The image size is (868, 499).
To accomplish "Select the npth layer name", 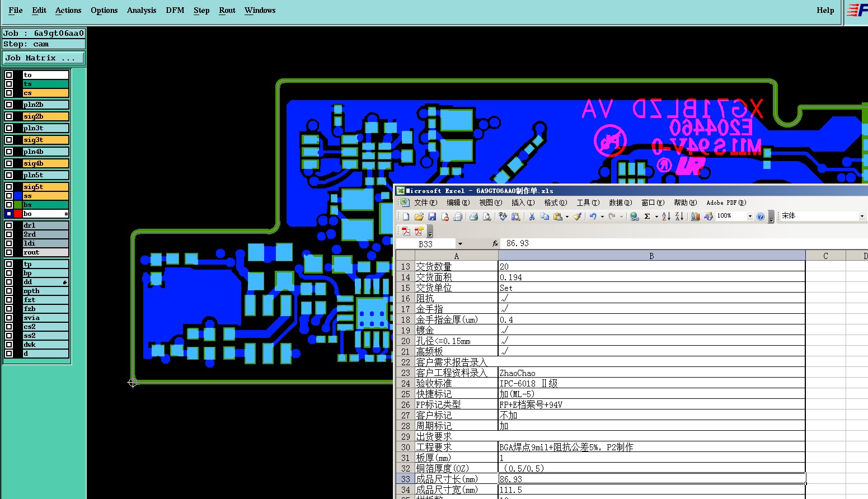I will pos(46,291).
